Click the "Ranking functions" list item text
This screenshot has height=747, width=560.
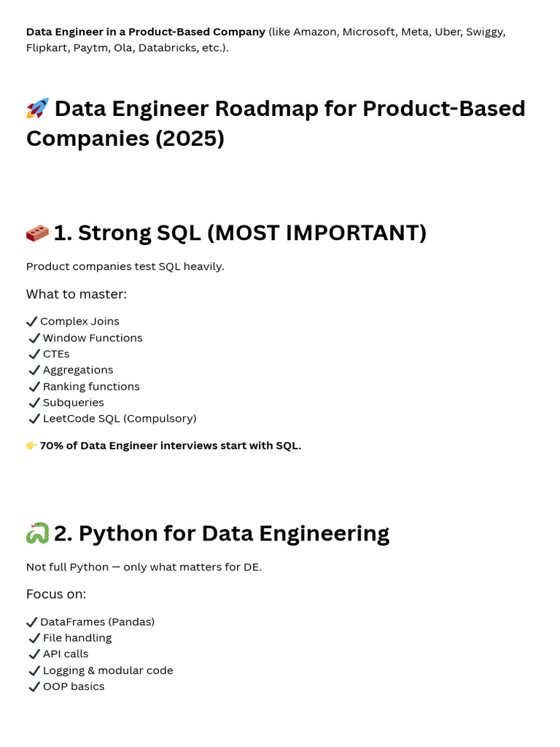coord(91,387)
